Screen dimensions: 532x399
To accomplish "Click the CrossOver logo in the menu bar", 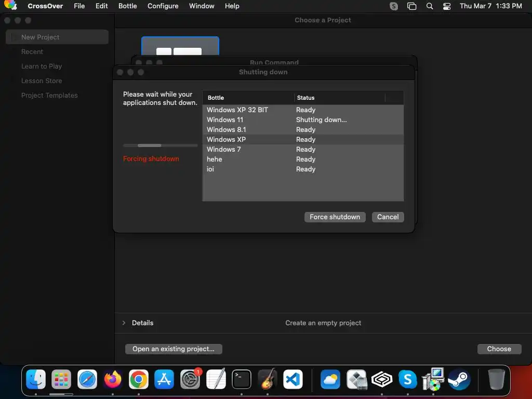I will 10,5.
